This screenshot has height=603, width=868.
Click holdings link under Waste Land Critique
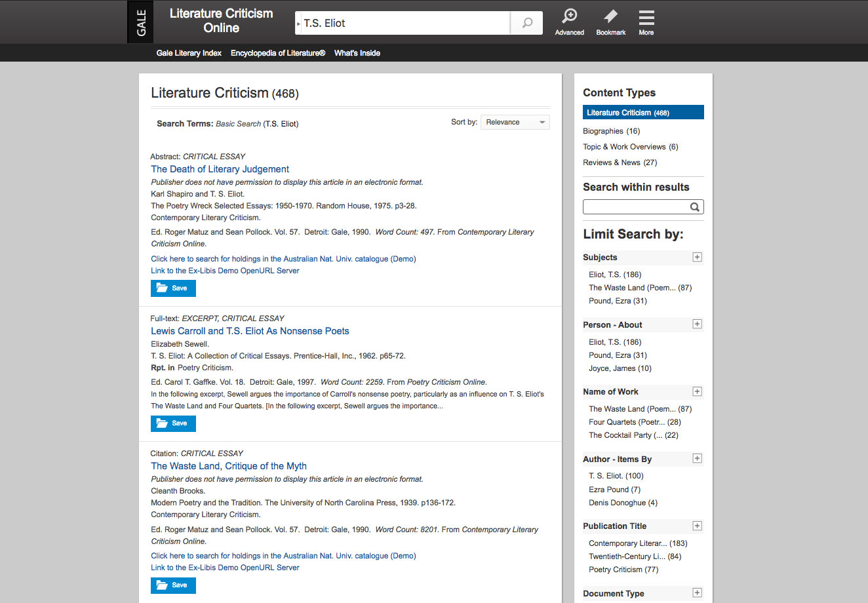coord(283,556)
